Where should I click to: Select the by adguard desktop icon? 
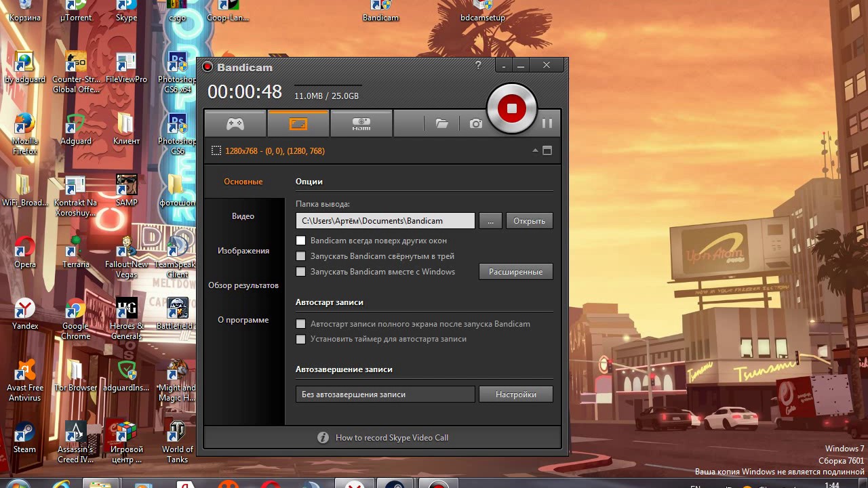24,68
